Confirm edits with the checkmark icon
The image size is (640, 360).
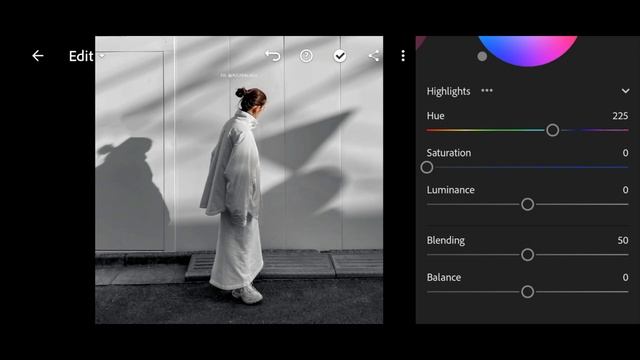tap(340, 56)
